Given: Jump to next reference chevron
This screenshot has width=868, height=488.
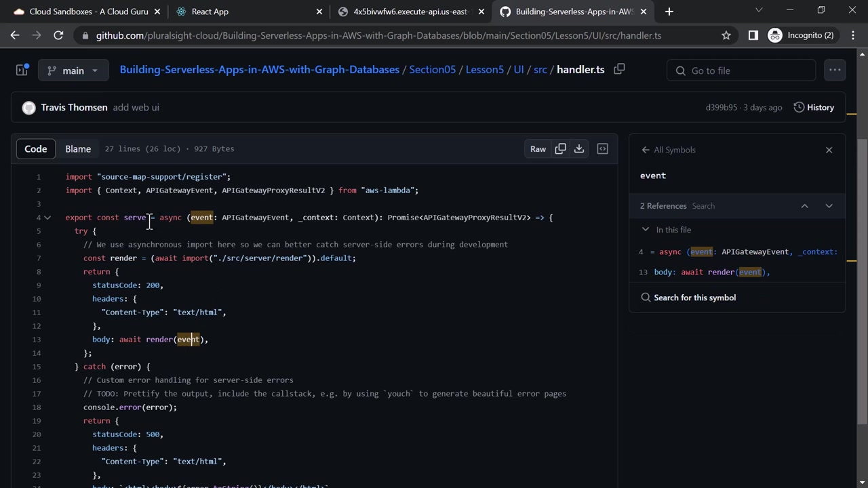Looking at the screenshot, I should click(829, 206).
